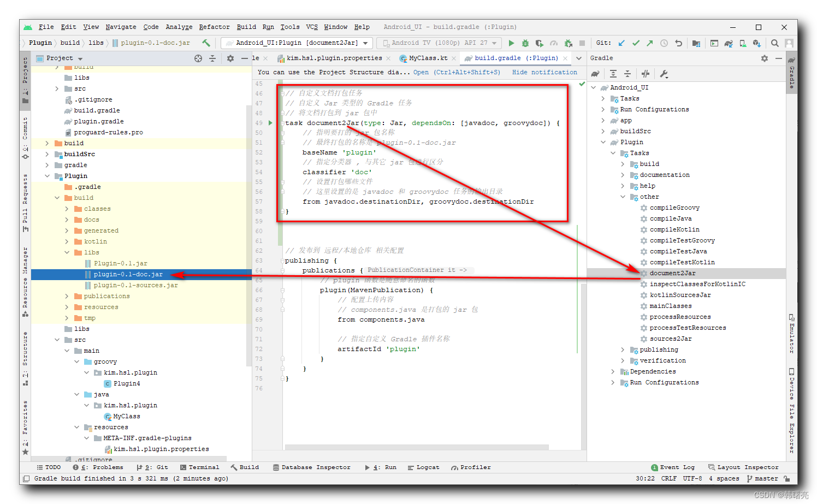The height and width of the screenshot is (504, 817).
Task: Locate current file in Project panel
Action: (198, 58)
